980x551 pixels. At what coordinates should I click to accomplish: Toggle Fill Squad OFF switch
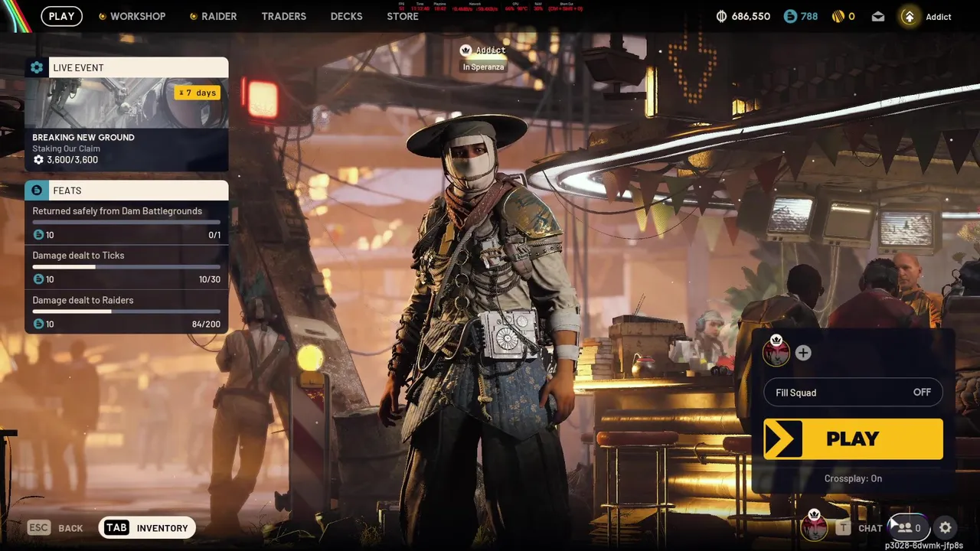pos(853,393)
